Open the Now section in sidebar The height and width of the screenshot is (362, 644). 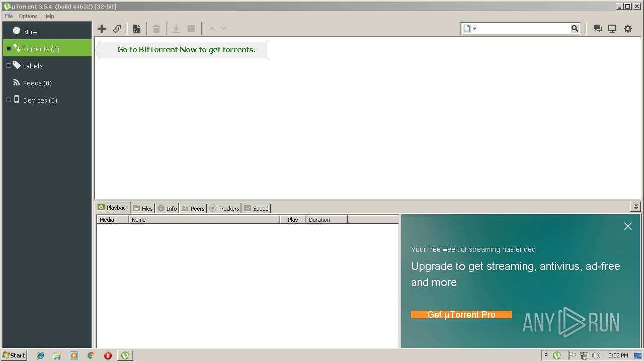(47, 31)
